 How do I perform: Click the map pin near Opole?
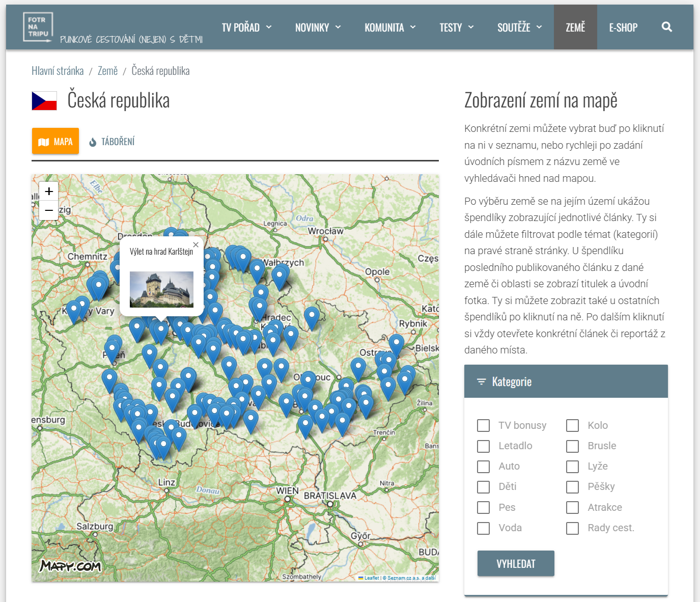coord(312,316)
